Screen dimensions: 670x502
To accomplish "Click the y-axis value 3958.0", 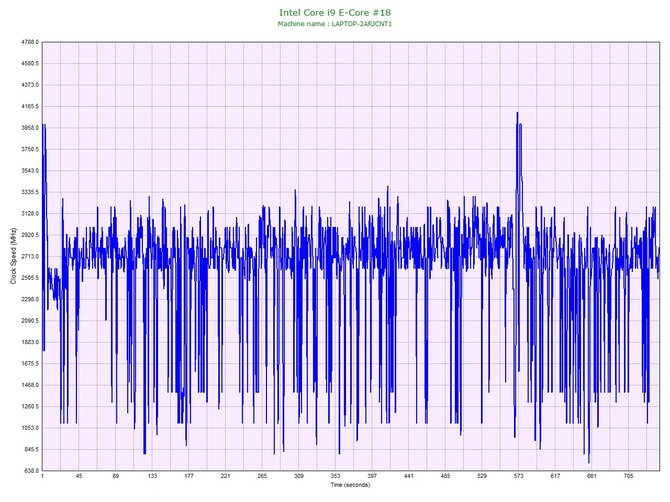I will tap(30, 128).
